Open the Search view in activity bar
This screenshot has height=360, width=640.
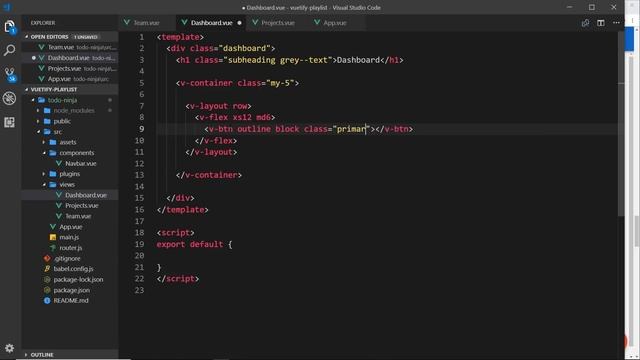[9, 50]
